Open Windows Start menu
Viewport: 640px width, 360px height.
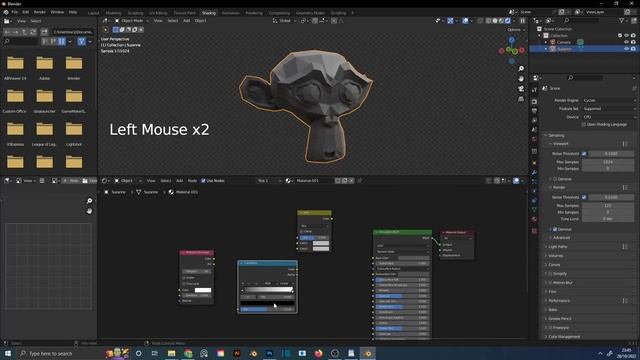tap(7, 353)
